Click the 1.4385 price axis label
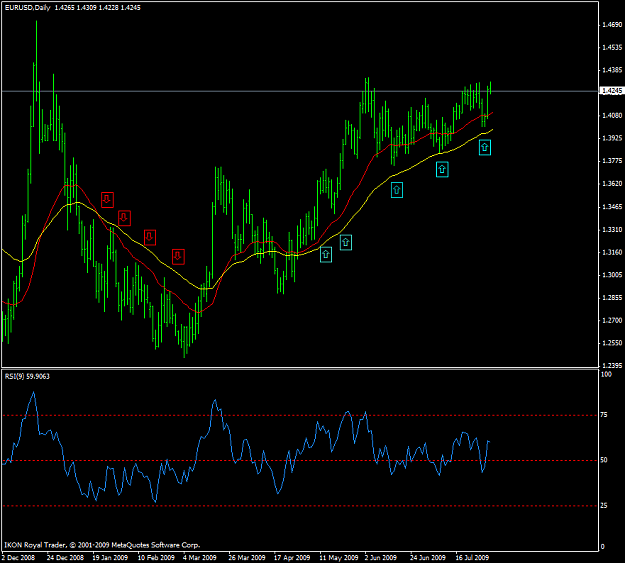This screenshot has width=625, height=563. point(612,70)
